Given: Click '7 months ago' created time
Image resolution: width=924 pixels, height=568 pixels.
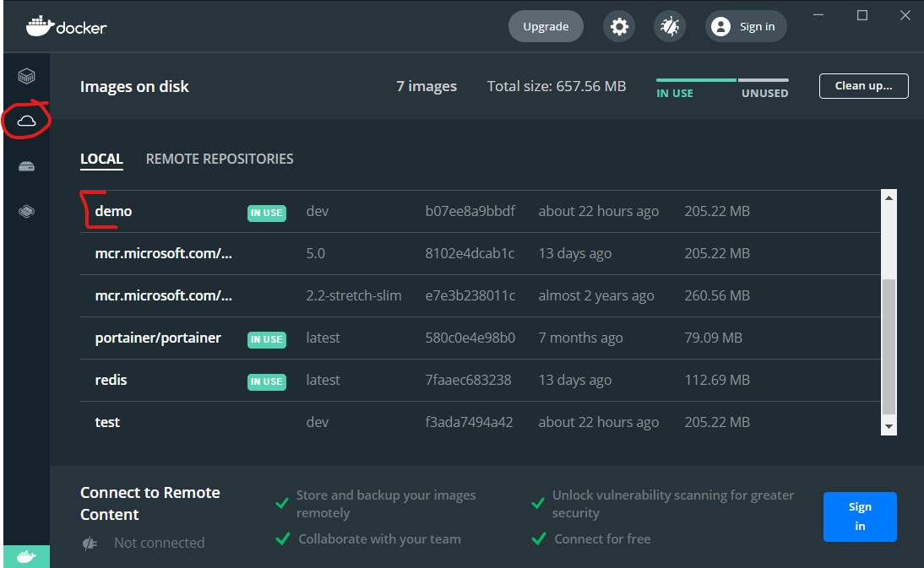Looking at the screenshot, I should (x=580, y=338).
